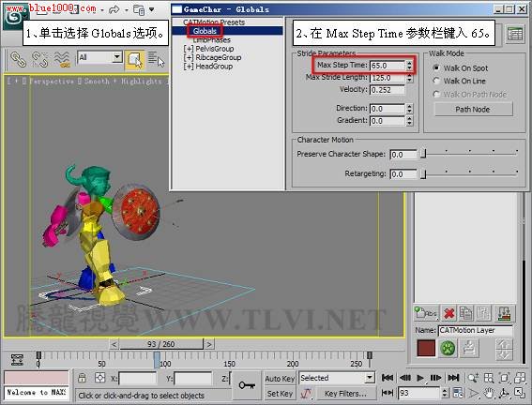Click the paste layer icon
This screenshot has height=405, width=532.
[x=482, y=313]
